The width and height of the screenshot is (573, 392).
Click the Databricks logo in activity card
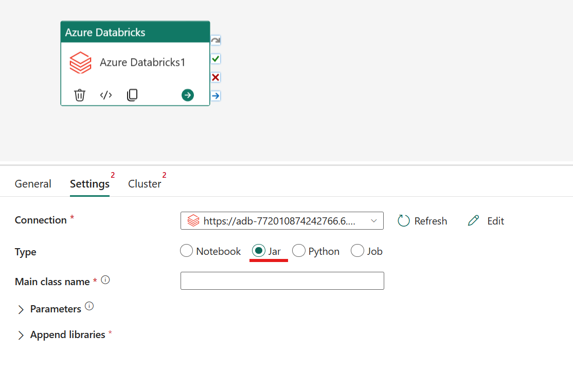pyautogui.click(x=80, y=63)
